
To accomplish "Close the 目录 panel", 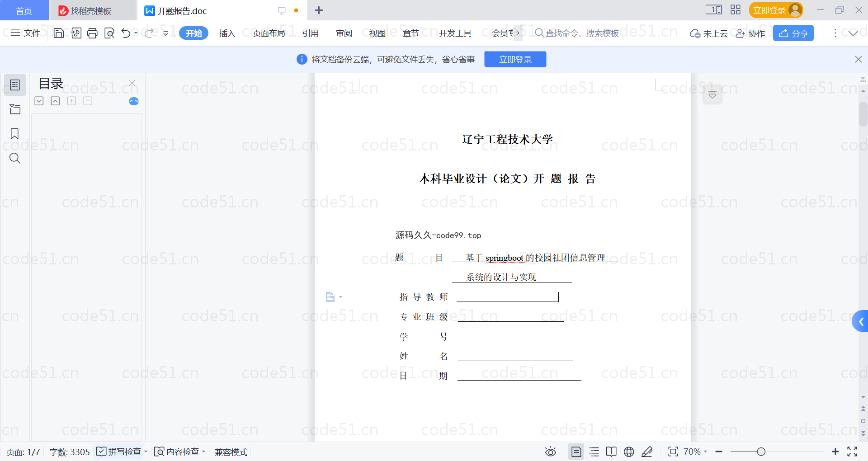I will pyautogui.click(x=132, y=83).
